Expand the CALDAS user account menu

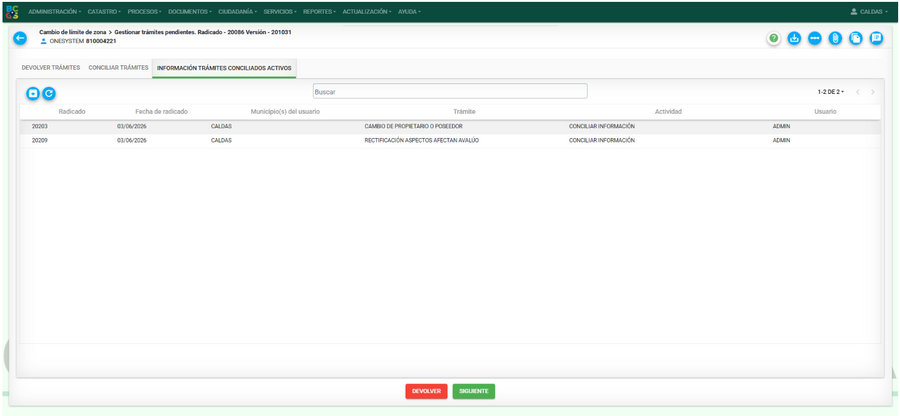tap(869, 11)
